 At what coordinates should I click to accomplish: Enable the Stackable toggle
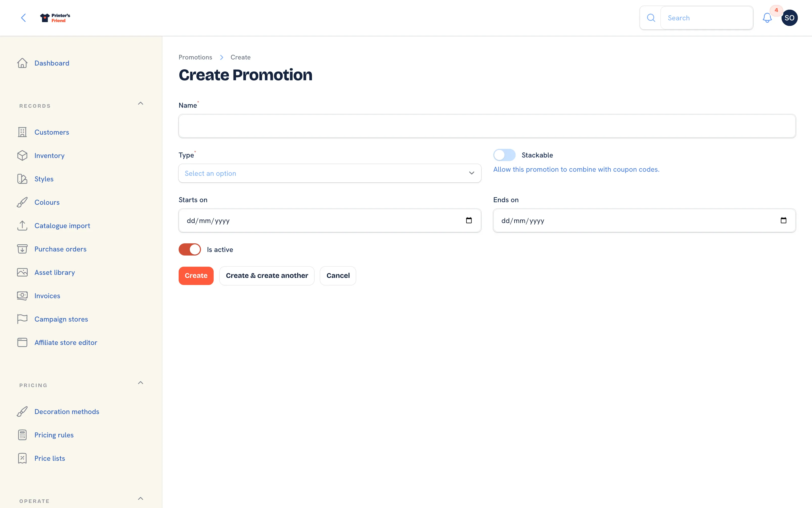[504, 155]
